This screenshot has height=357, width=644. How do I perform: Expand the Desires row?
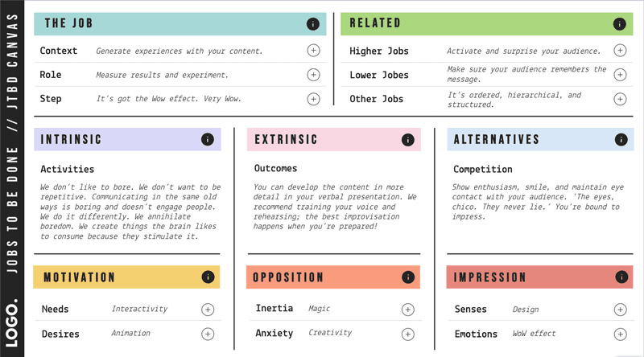coord(208,333)
